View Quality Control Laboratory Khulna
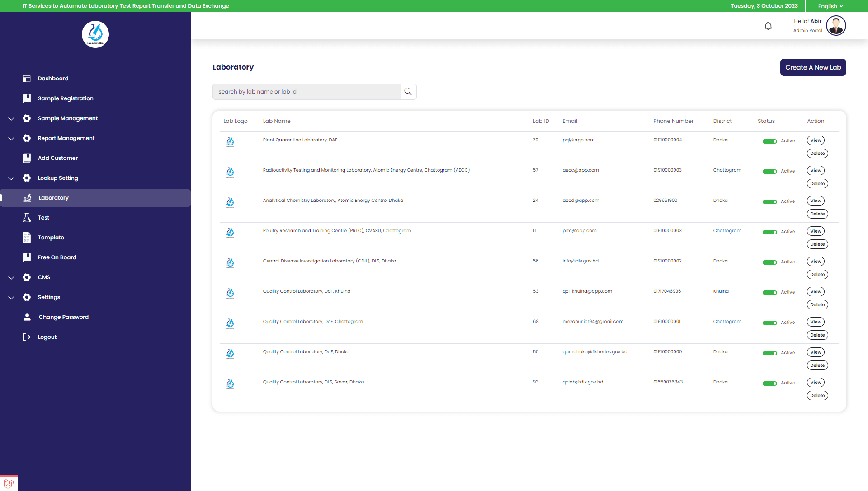868x491 pixels. click(x=816, y=292)
